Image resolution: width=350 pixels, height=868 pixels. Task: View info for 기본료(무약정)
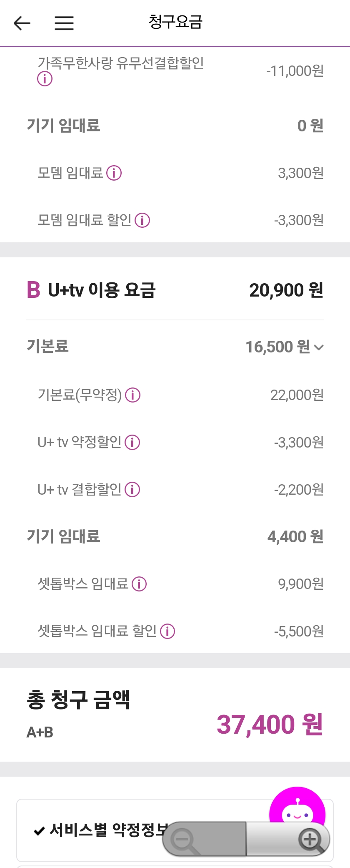pyautogui.click(x=133, y=395)
